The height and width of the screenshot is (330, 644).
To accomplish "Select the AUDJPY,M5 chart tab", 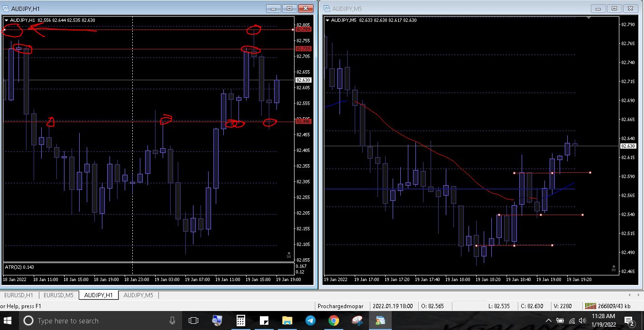I will pyautogui.click(x=138, y=295).
